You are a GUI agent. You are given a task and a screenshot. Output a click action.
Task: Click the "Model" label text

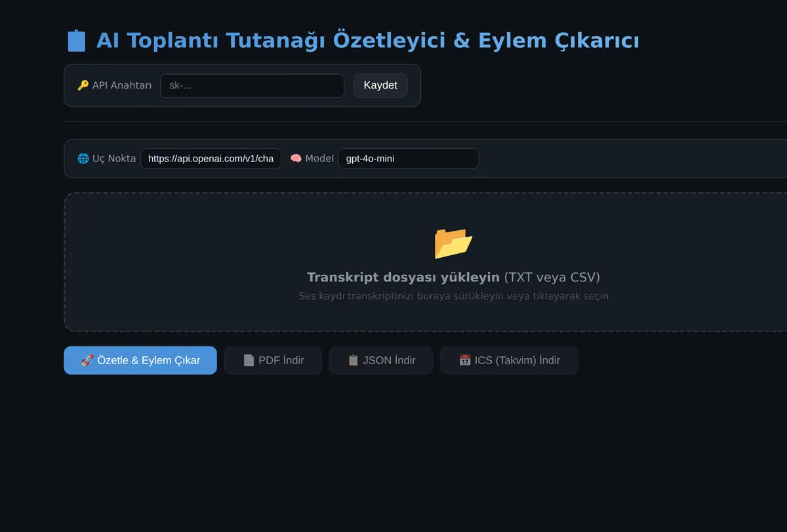[x=319, y=158]
